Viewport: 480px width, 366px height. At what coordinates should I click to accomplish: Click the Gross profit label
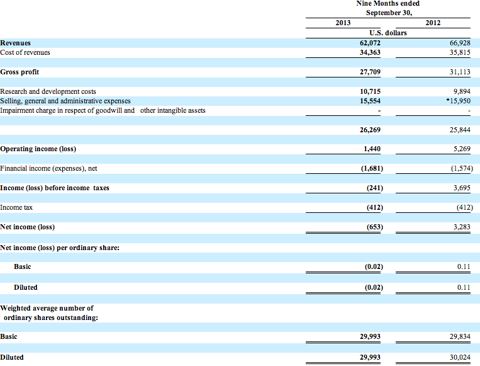[x=19, y=72]
